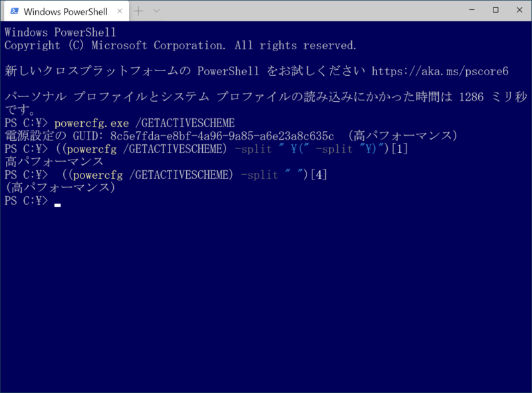532x393 pixels.
Task: Click the Copyright Microsoft Corporation line
Action: pos(180,45)
